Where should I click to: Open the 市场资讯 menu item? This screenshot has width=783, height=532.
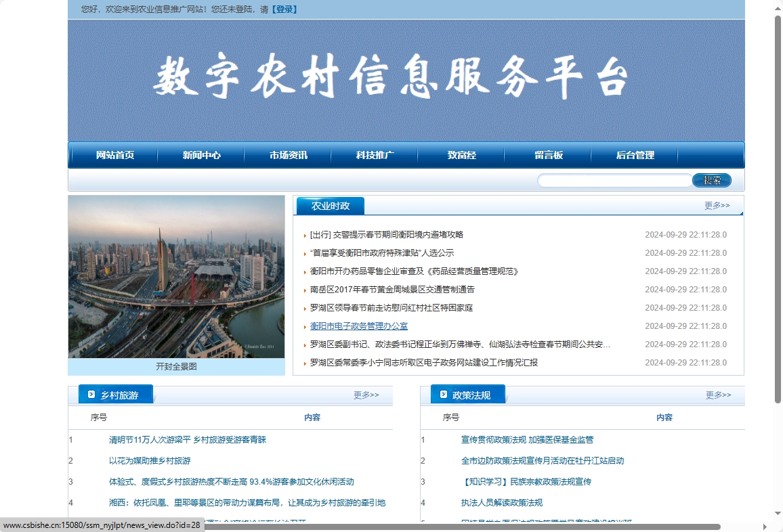[288, 155]
